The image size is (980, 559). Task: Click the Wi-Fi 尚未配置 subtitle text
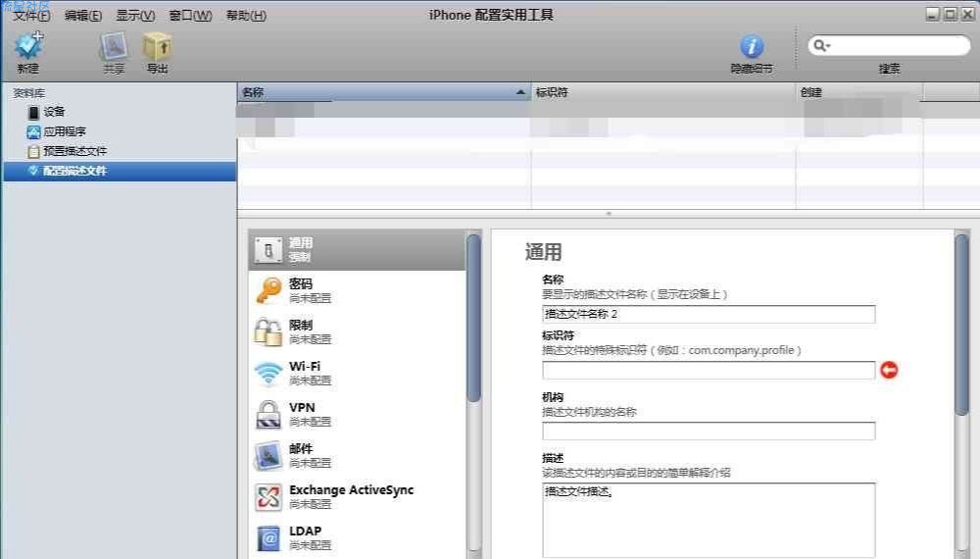click(311, 381)
